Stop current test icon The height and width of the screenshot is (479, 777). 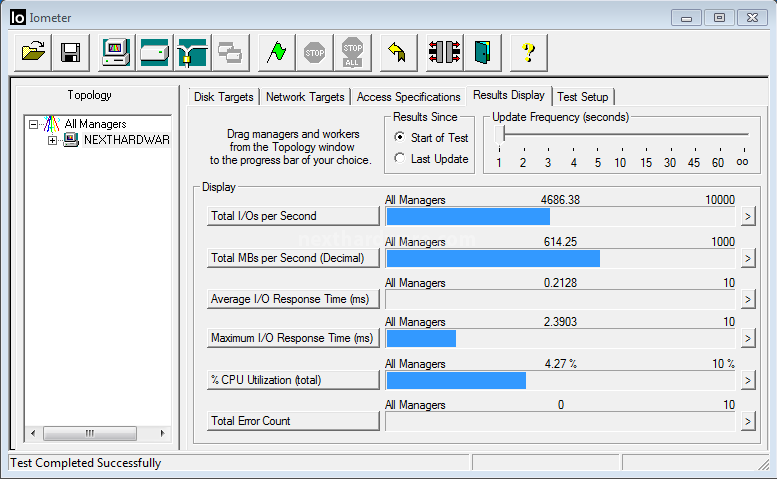click(315, 53)
